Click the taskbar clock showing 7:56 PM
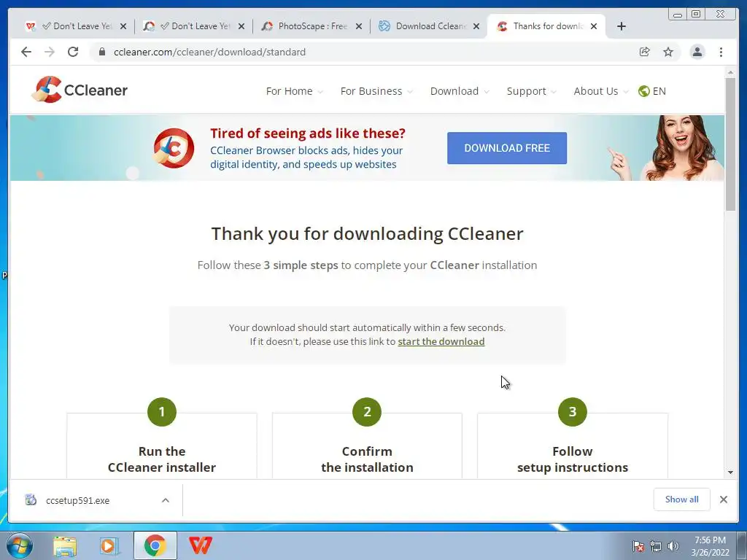This screenshot has width=747, height=560. [x=711, y=546]
